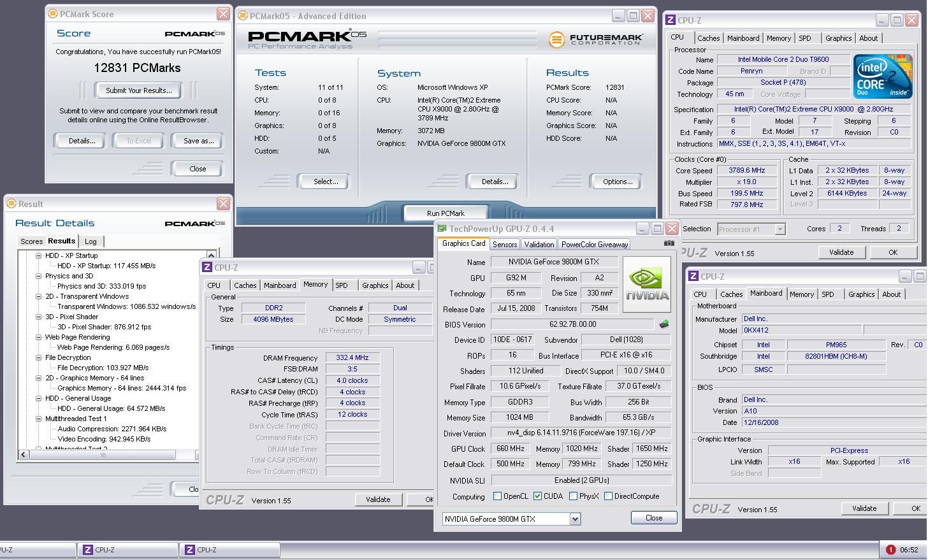The width and height of the screenshot is (928, 560).
Task: Click the Close button in GPU-Z
Action: click(654, 518)
